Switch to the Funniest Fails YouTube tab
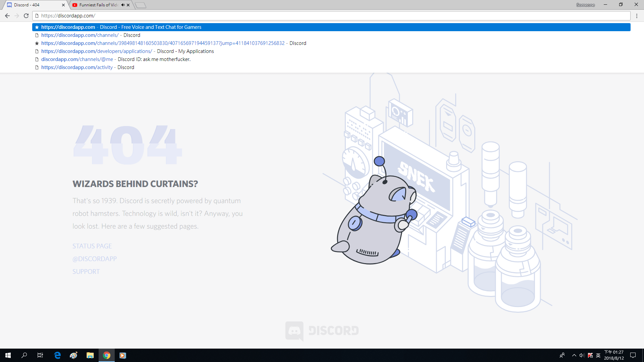 pyautogui.click(x=96, y=5)
